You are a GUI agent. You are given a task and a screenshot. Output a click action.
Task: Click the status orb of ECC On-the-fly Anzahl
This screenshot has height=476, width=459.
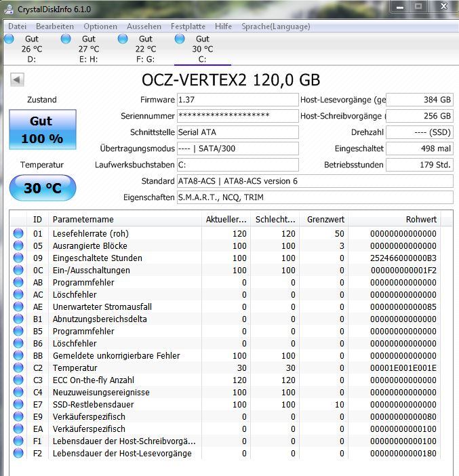[x=18, y=380]
